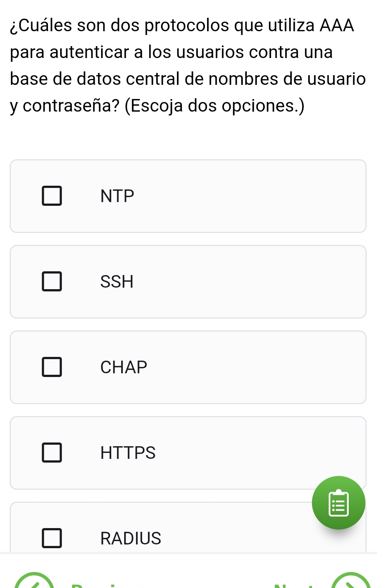
Task: Enable the CHAP checkbox
Action: [x=52, y=367]
